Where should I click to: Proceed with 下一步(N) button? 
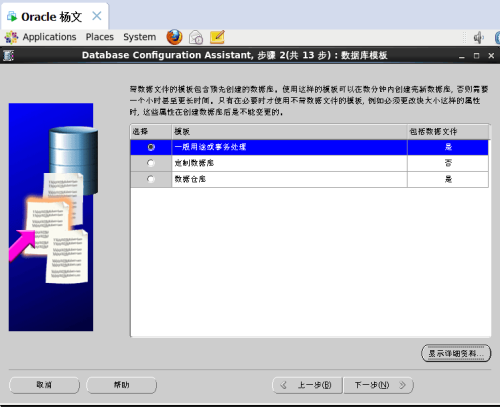point(379,385)
